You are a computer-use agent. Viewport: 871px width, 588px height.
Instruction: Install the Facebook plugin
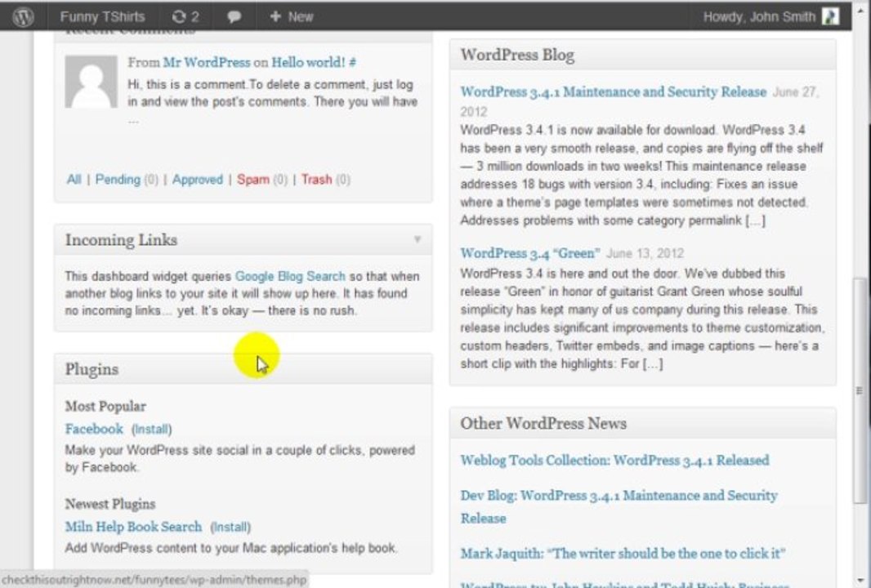(152, 430)
